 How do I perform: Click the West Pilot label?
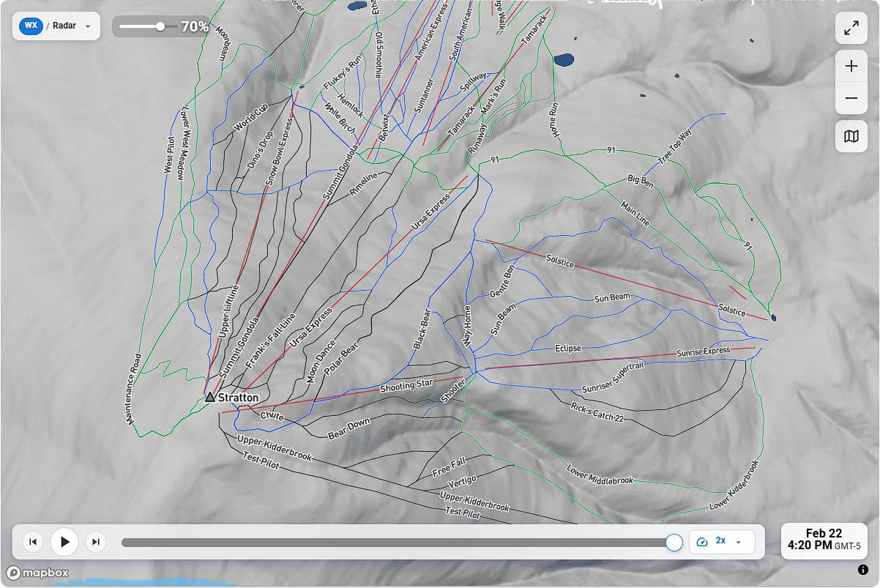(x=169, y=153)
